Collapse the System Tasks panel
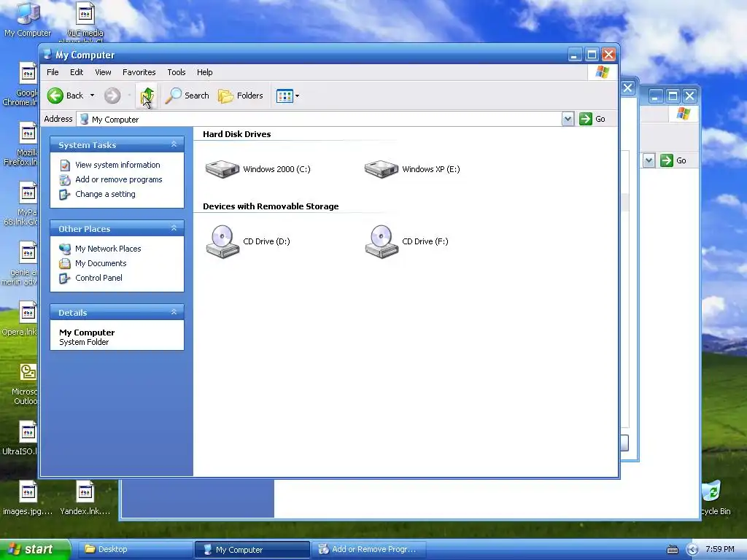The image size is (747, 560). coord(174,144)
